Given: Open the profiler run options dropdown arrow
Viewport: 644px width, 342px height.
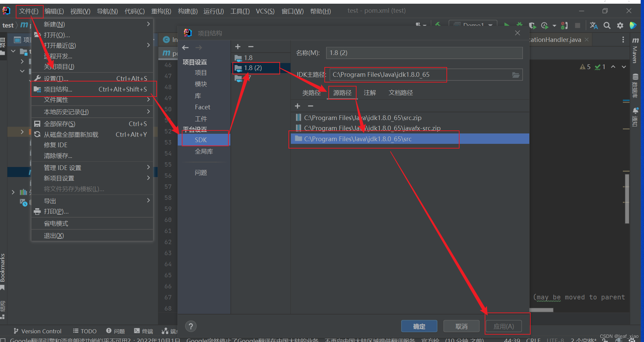Looking at the screenshot, I should [x=554, y=26].
